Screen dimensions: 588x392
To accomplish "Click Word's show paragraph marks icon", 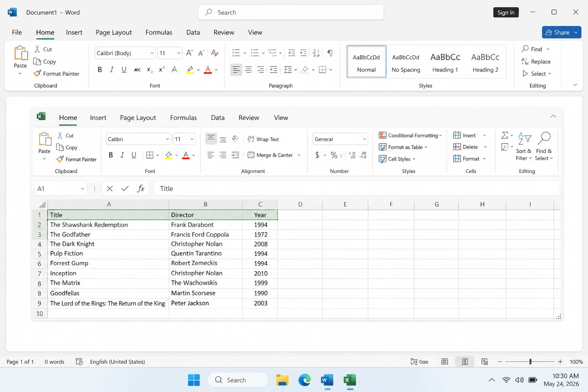I will [330, 53].
